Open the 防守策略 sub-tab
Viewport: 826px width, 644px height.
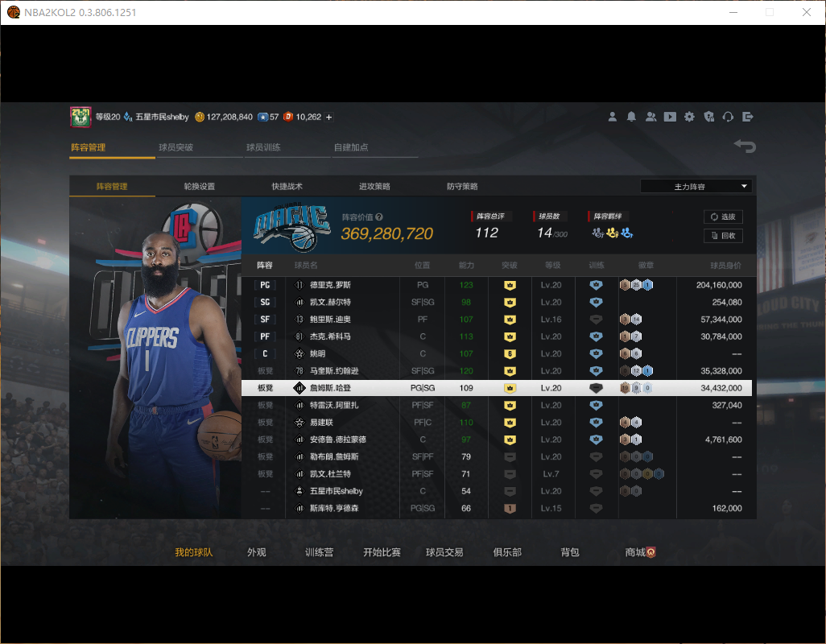462,187
